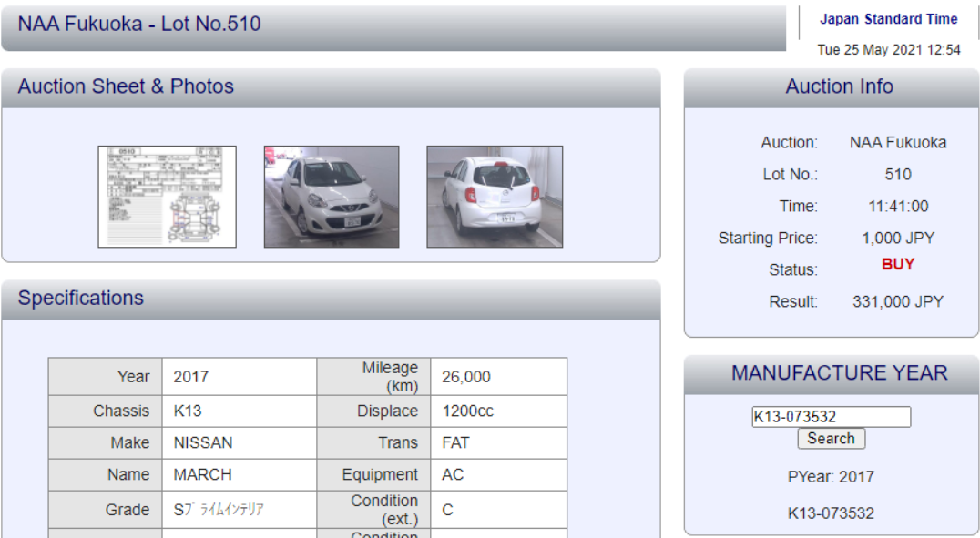
Task: Click the 'PYear: 2017' result text
Action: point(831,477)
